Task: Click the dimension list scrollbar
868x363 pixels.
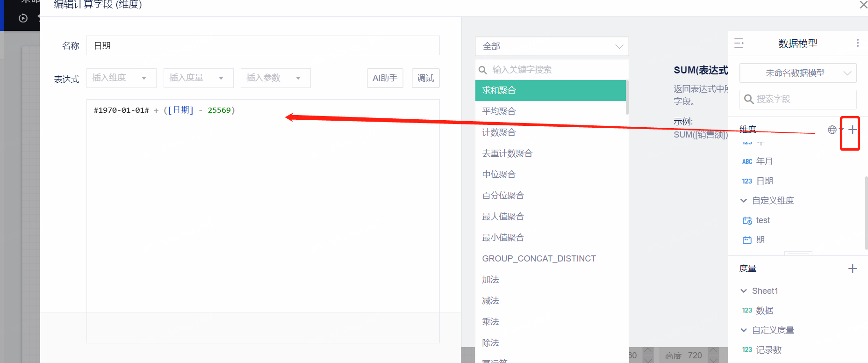Action: point(866,213)
